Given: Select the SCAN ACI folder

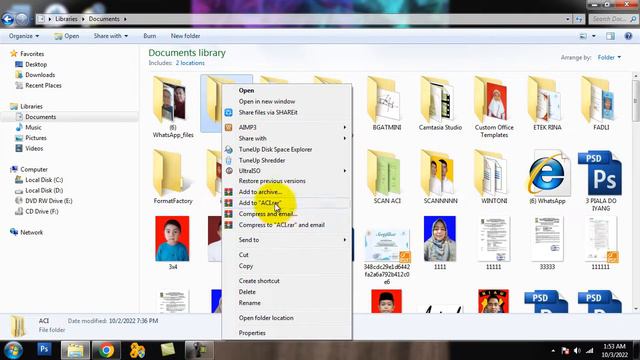Looking at the screenshot, I should pos(387,177).
